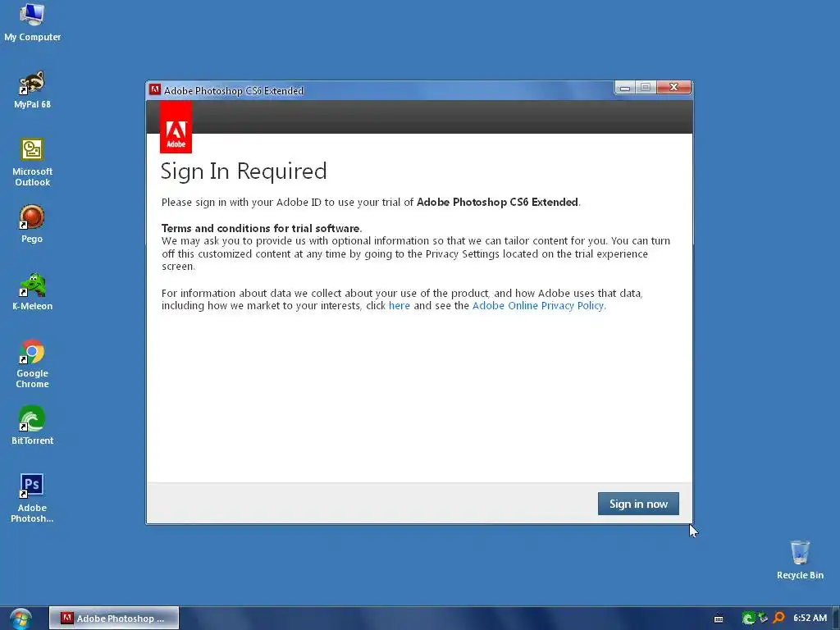Click the BitTorrent tray icon
This screenshot has height=630, width=840.
coord(748,619)
